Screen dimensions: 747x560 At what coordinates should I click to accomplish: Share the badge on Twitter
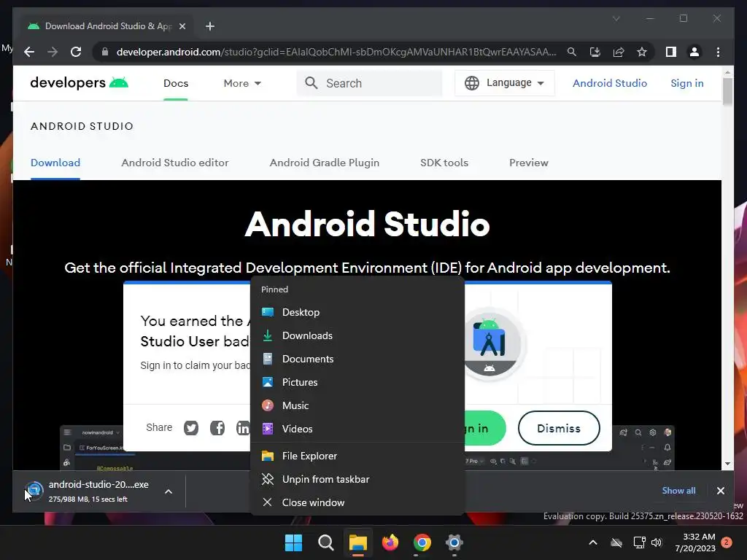coord(191,427)
